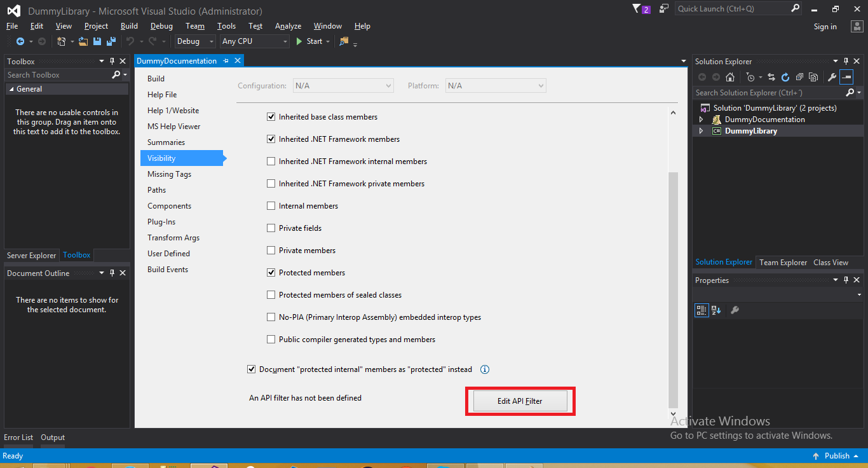
Task: Click the Edit API Filter button
Action: pos(520,401)
